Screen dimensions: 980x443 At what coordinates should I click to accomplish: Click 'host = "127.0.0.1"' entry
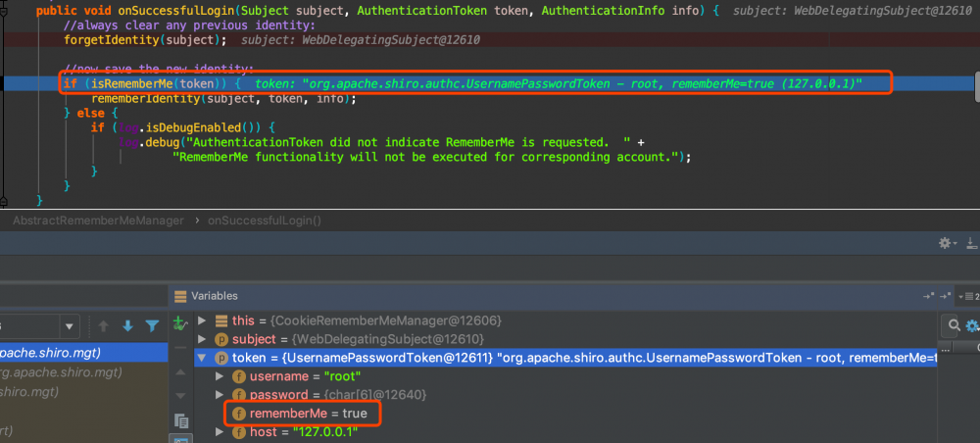click(304, 432)
